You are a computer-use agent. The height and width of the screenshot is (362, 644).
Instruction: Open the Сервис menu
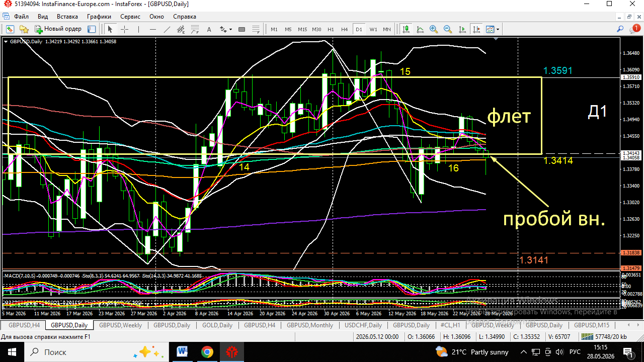[x=130, y=17]
